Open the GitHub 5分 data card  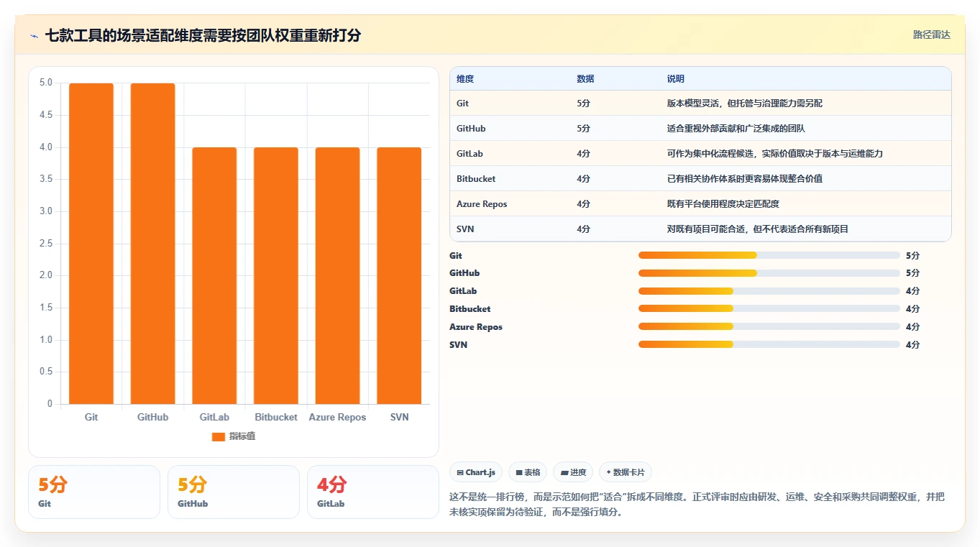pyautogui.click(x=234, y=492)
